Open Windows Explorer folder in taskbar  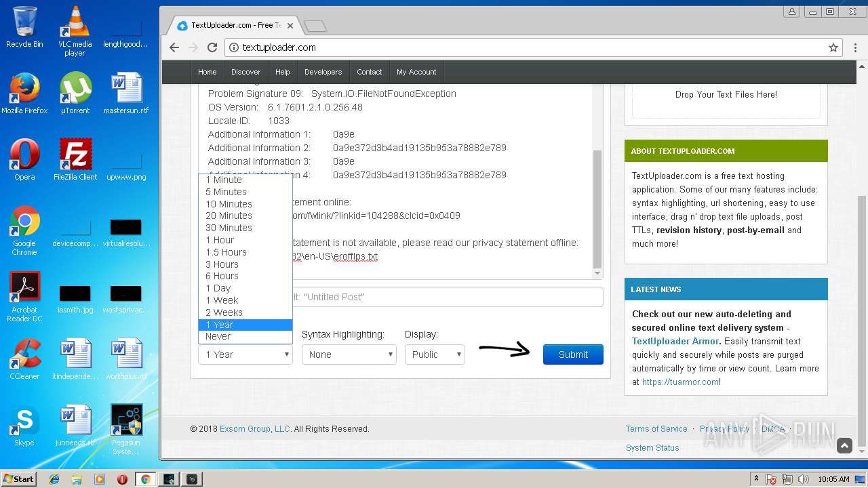point(77,479)
